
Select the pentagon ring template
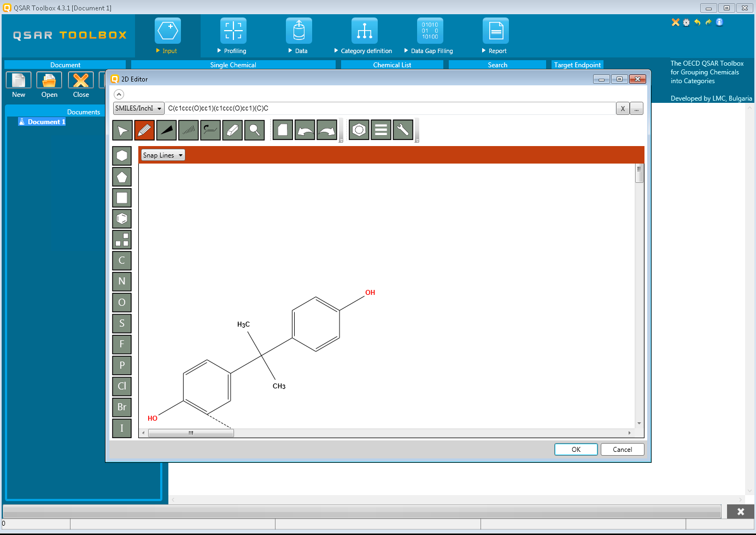[122, 177]
